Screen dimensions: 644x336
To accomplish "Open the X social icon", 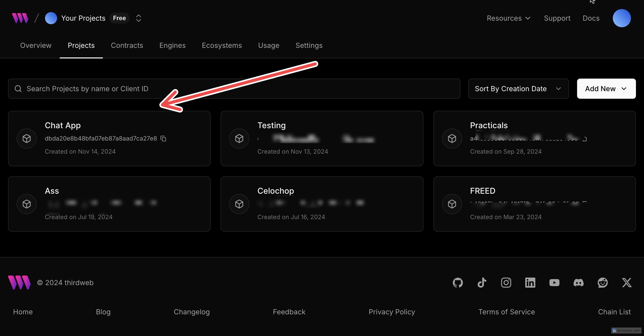I will point(627,283).
